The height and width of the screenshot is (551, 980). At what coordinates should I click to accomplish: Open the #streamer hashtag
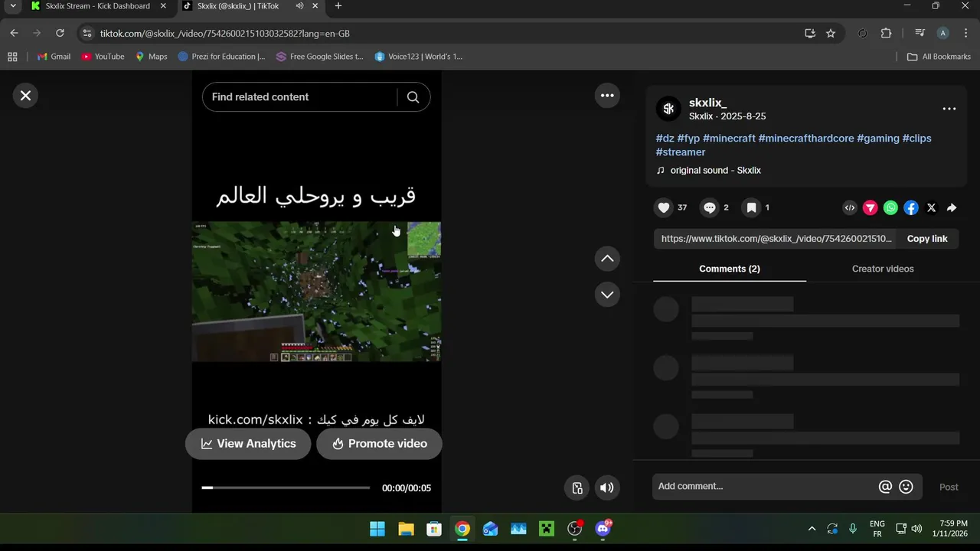[x=681, y=152]
